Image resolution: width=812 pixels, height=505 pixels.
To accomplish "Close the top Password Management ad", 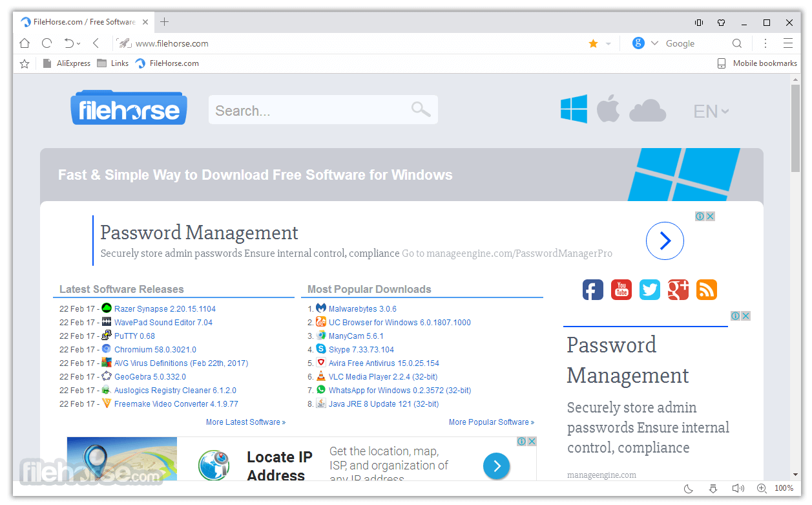I will coord(710,216).
